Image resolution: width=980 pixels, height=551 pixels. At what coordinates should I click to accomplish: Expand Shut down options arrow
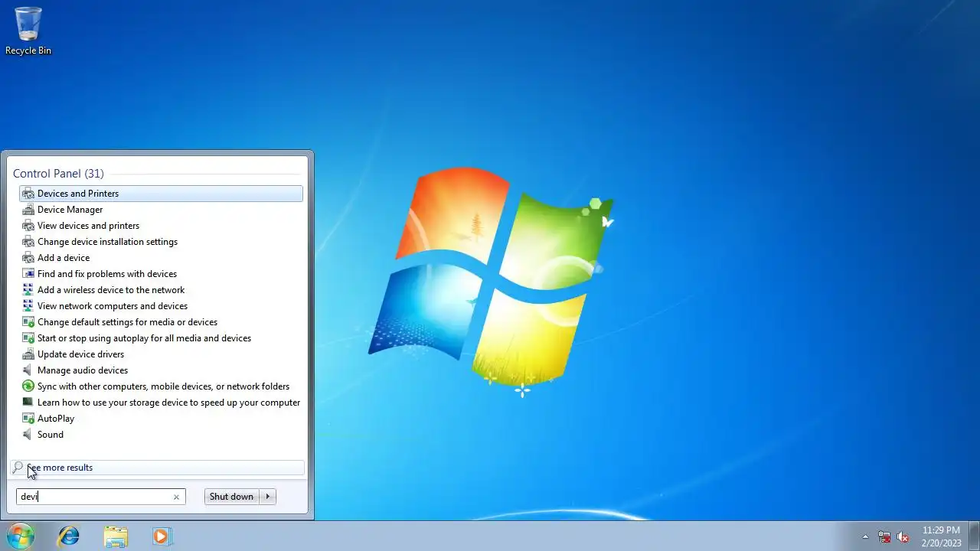click(268, 497)
